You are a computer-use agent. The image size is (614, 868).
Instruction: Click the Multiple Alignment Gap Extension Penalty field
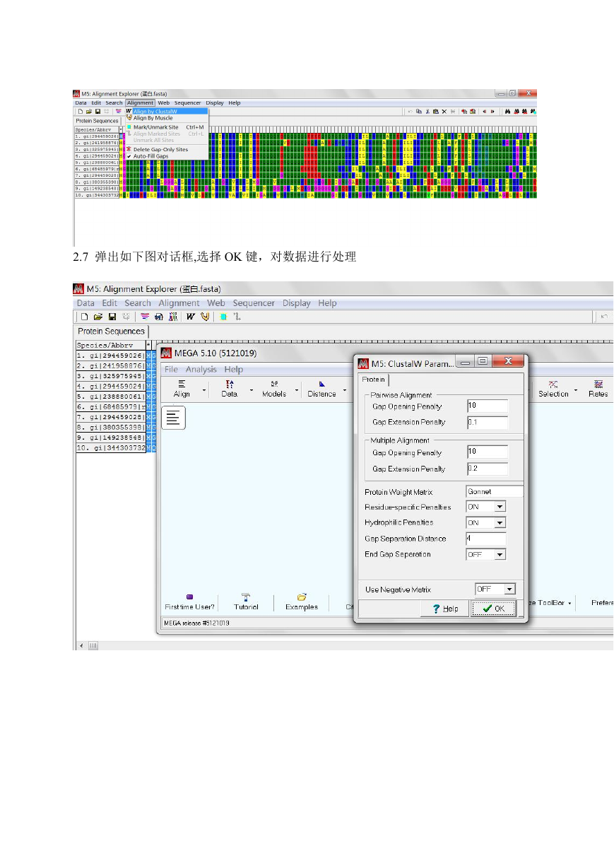pos(488,469)
